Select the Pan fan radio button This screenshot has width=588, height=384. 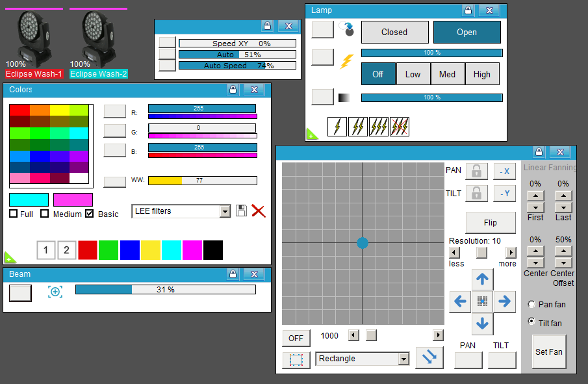pos(531,304)
